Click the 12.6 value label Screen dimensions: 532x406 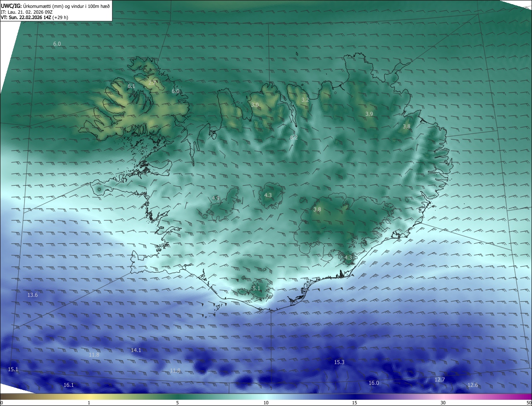(473, 385)
